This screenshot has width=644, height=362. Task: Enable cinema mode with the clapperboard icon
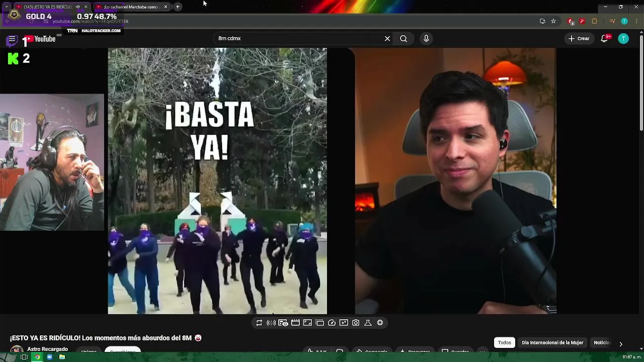coord(295,323)
